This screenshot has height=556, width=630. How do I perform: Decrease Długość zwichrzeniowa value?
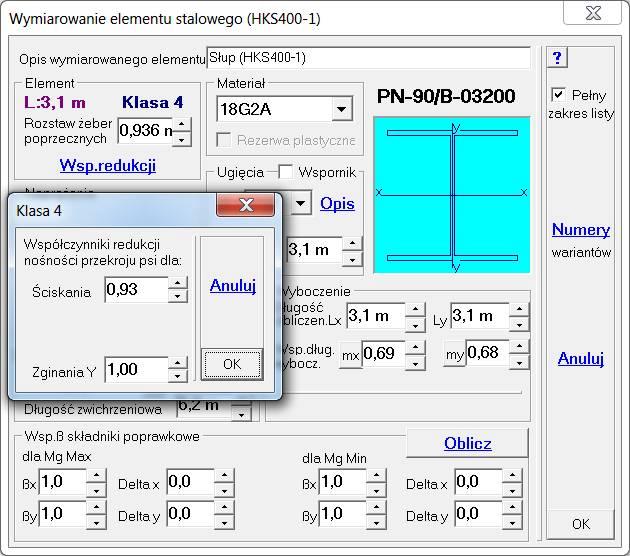click(241, 414)
